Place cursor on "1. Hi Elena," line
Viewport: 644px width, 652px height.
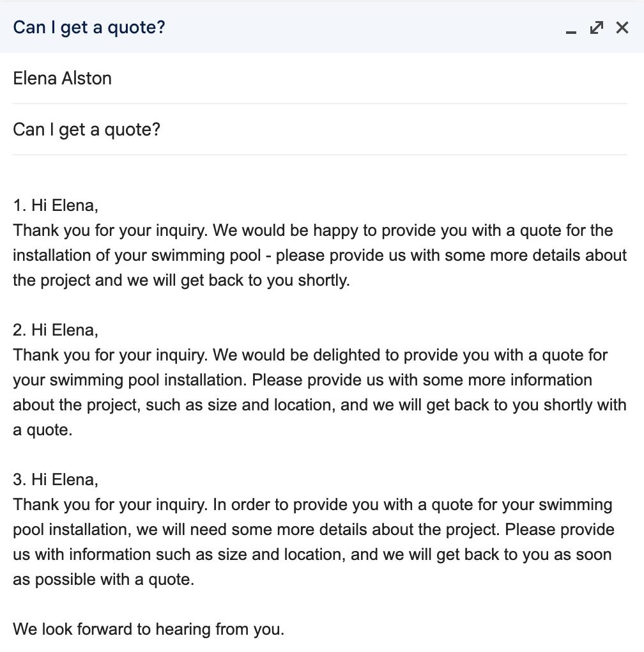click(x=56, y=205)
